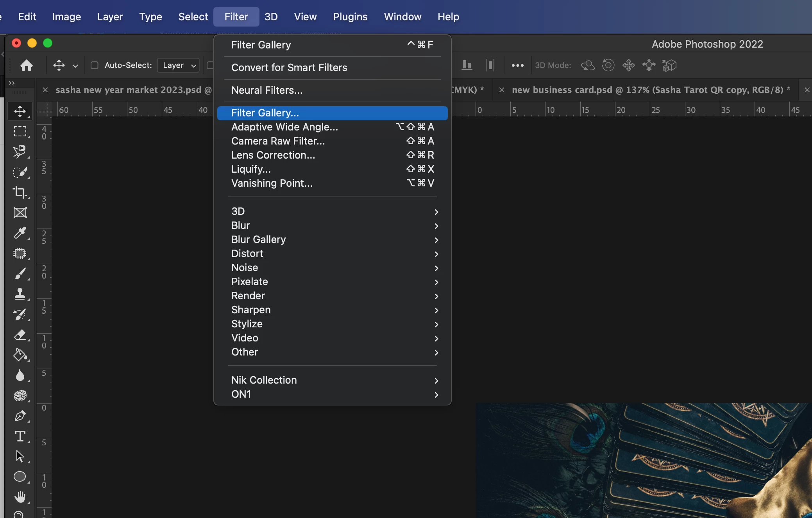Screen dimensions: 812x518
Task: Select the Clone Stamp tool
Action: pos(20,294)
